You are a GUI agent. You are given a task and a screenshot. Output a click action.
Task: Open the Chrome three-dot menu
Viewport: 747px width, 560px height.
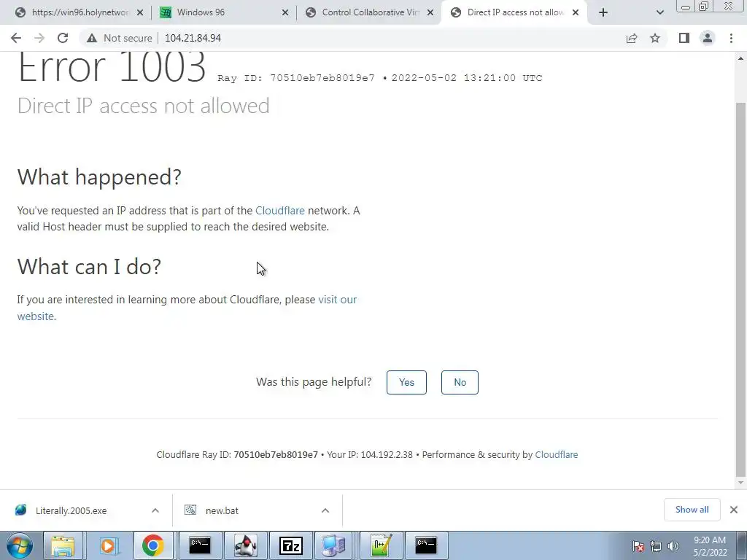pyautogui.click(x=731, y=38)
